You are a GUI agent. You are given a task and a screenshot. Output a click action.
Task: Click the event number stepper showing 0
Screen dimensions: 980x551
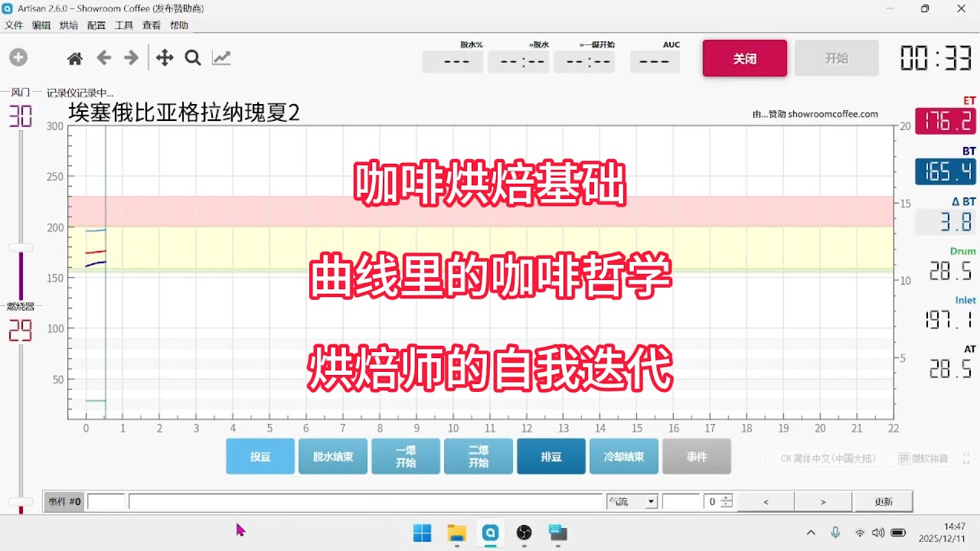coord(719,502)
